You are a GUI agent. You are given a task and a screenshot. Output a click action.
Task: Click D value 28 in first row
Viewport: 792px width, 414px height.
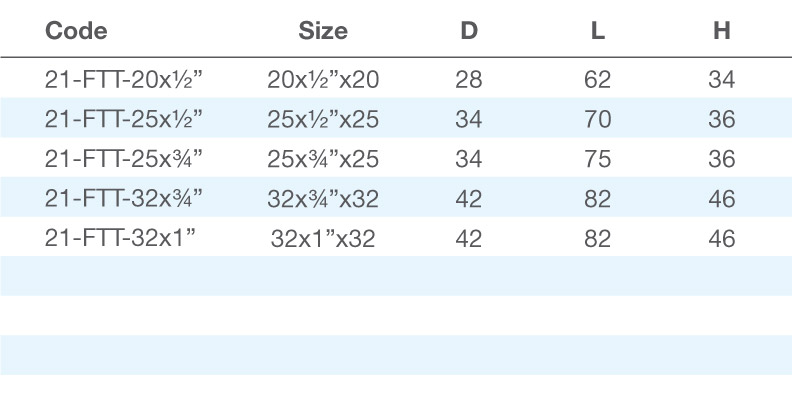click(x=469, y=79)
